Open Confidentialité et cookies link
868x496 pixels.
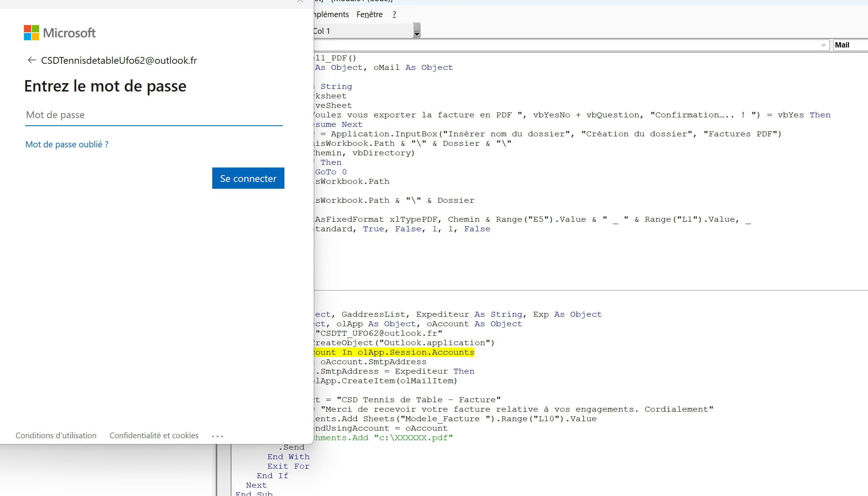point(154,436)
